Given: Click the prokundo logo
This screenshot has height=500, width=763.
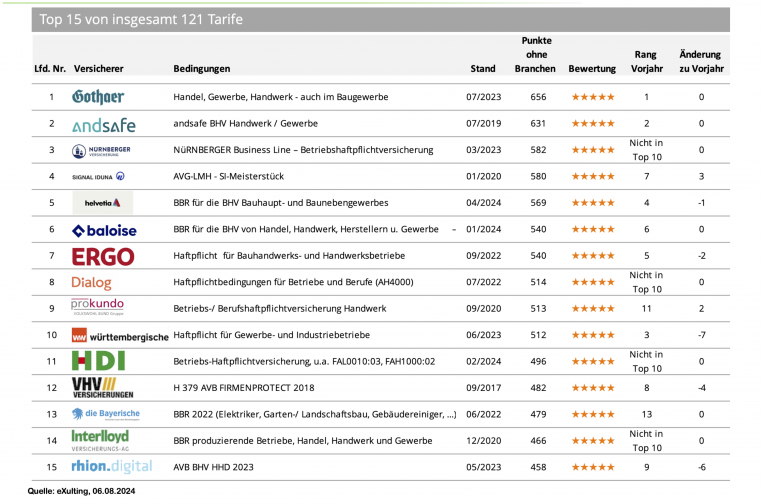Looking at the screenshot, I should point(97,307).
